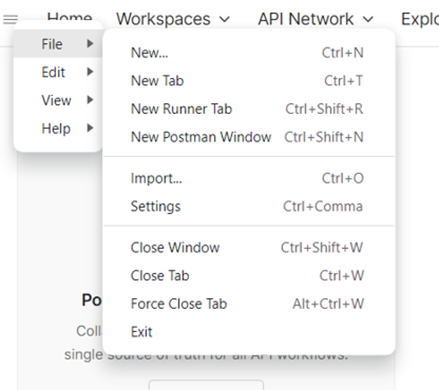Select Close Window entry
Viewport: 439px width, 390px height.
pyautogui.click(x=249, y=248)
